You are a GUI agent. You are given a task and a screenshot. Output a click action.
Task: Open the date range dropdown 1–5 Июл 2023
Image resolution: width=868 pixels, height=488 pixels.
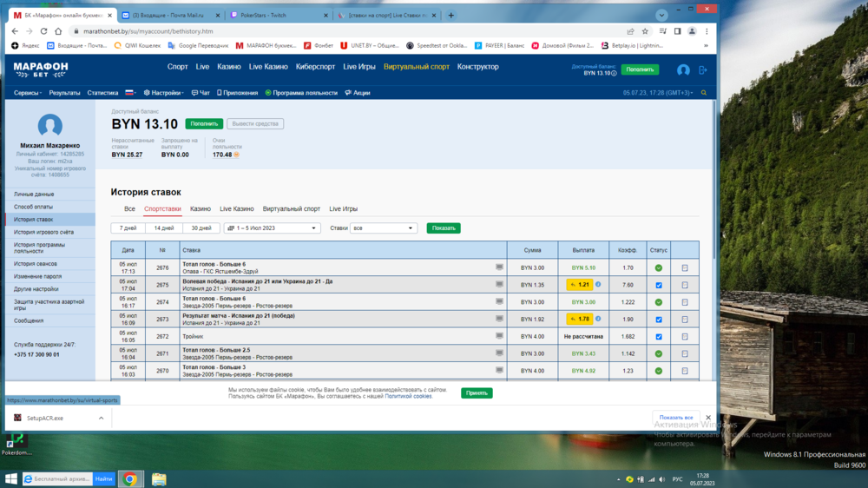(x=273, y=228)
